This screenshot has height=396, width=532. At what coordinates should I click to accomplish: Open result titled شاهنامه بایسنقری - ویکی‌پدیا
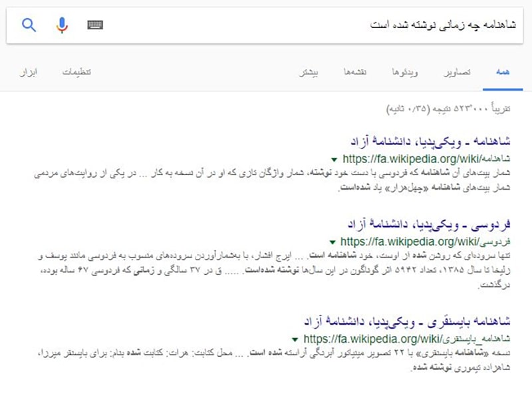click(407, 321)
